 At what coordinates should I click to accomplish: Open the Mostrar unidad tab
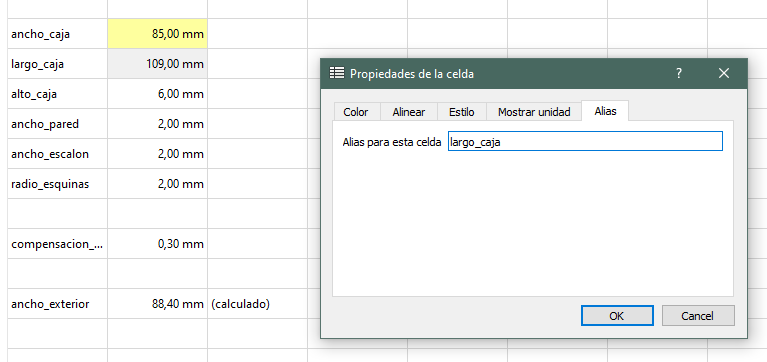(534, 112)
